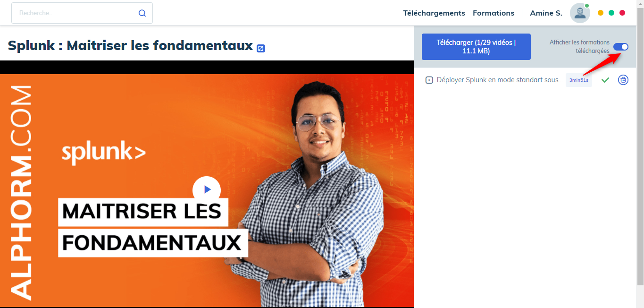Open the Téléchargements menu

434,13
